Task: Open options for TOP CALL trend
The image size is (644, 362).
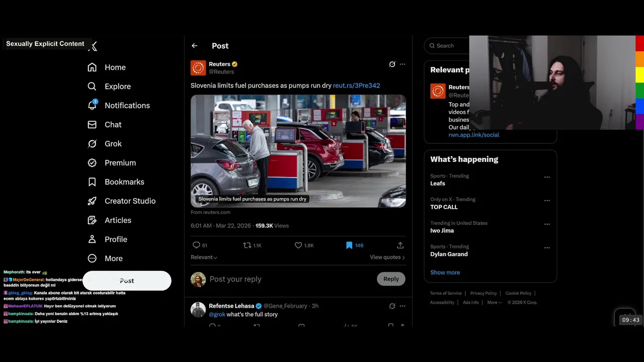Action: [547, 201]
